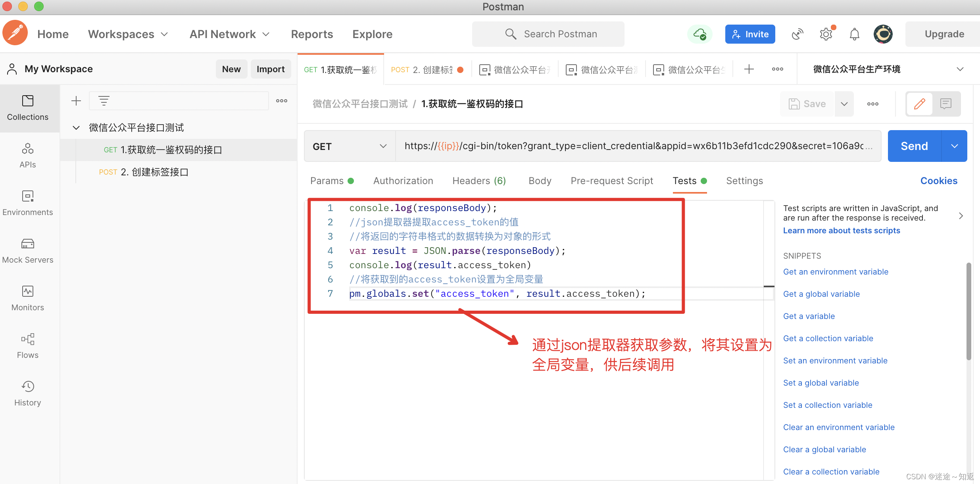
Task: Open the Flows sidebar section
Action: (27, 346)
